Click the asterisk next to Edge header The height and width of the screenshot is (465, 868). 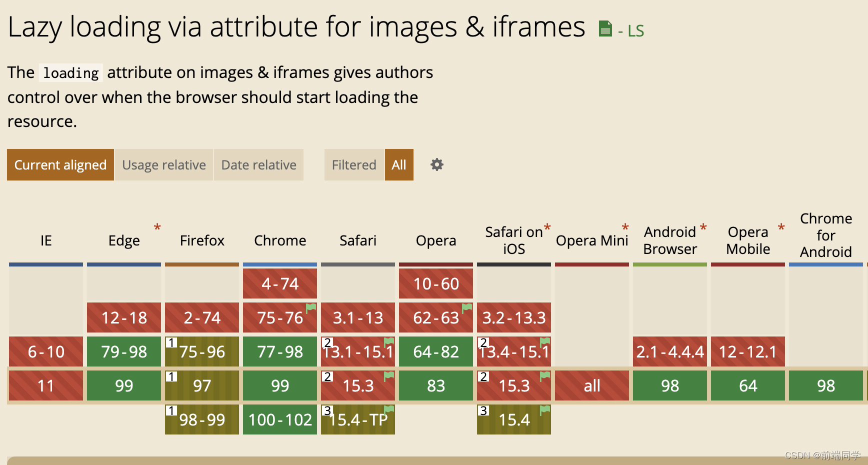[157, 228]
